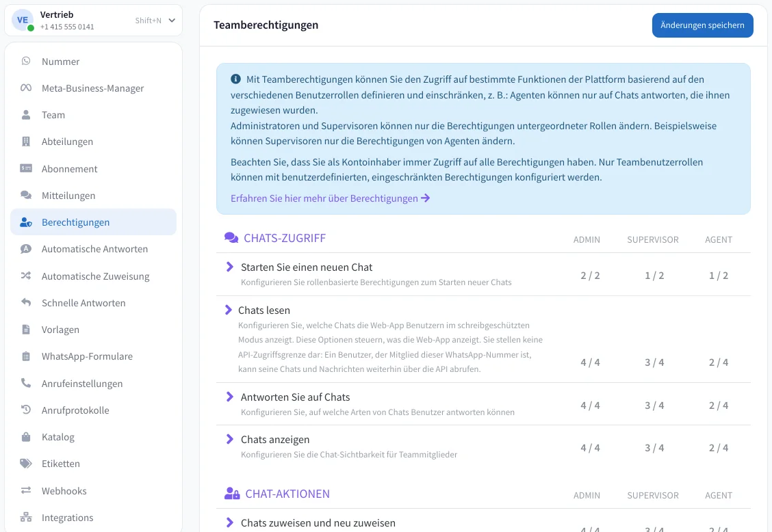Expand the 'Antworten Sie auf Chats' row

(x=229, y=397)
